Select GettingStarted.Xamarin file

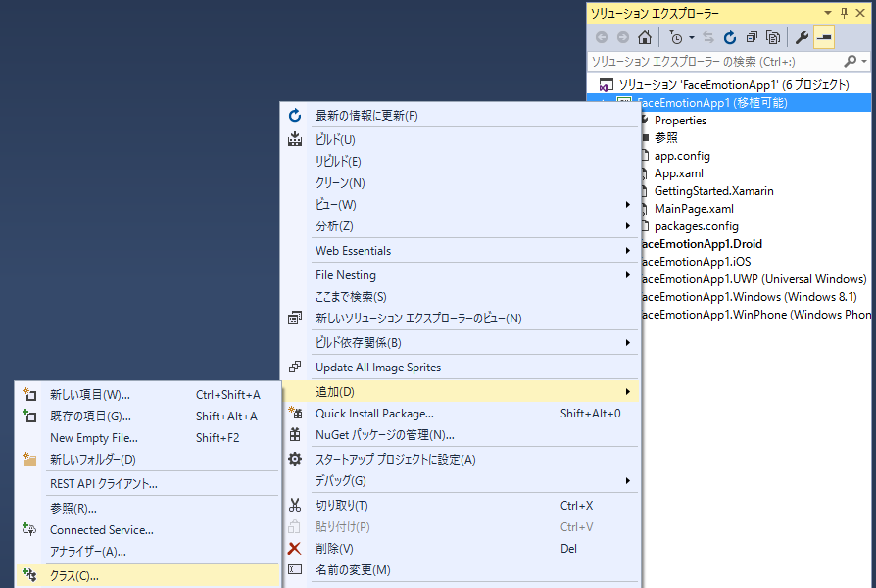(714, 190)
